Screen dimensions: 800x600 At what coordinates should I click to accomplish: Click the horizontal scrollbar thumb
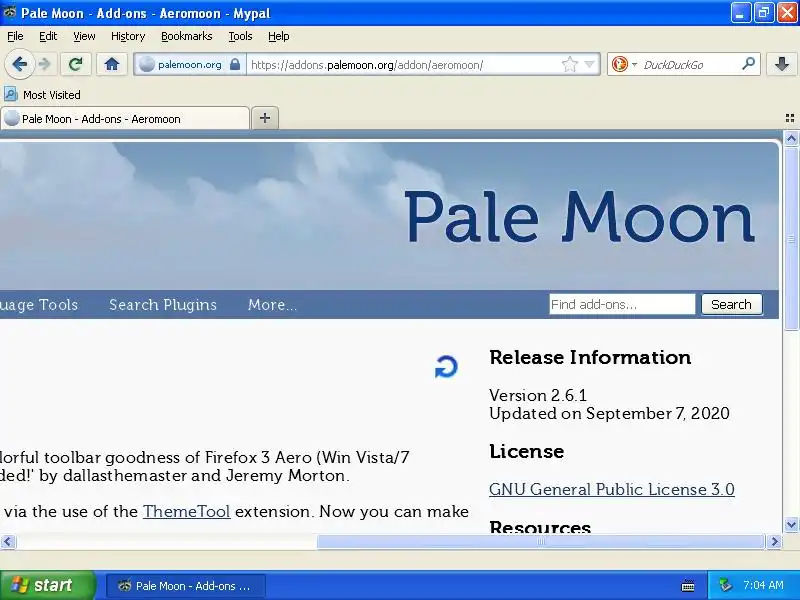click(x=541, y=541)
